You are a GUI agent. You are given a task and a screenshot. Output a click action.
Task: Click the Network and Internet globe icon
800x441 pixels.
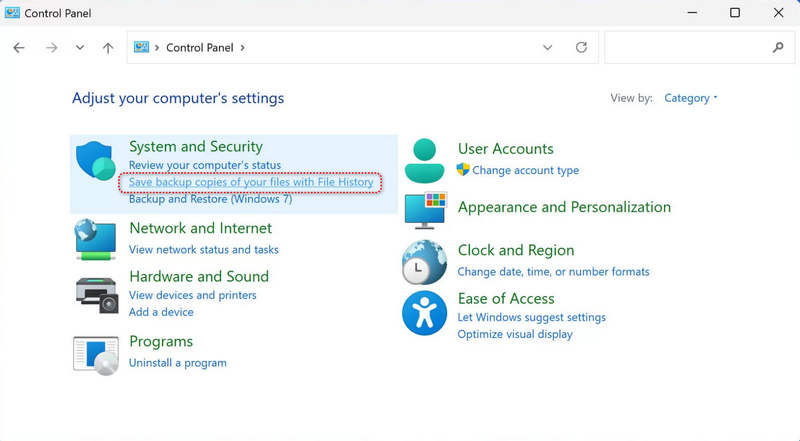click(x=95, y=239)
